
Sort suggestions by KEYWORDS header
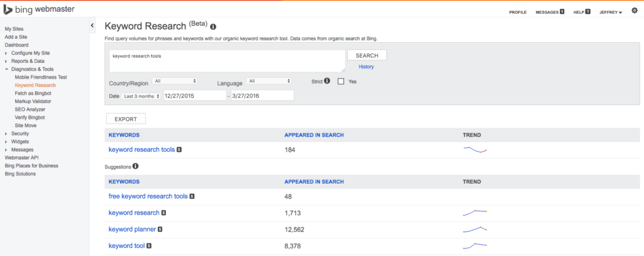124,182
